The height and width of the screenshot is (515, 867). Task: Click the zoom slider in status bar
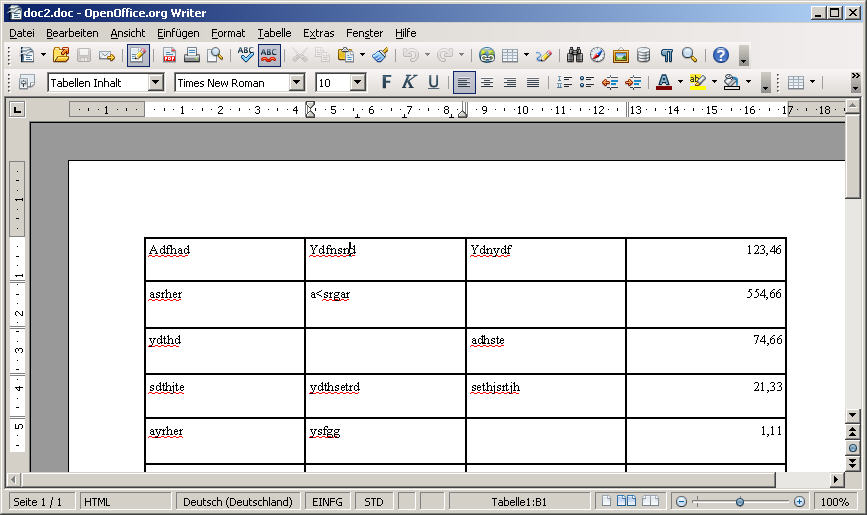pyautogui.click(x=739, y=501)
